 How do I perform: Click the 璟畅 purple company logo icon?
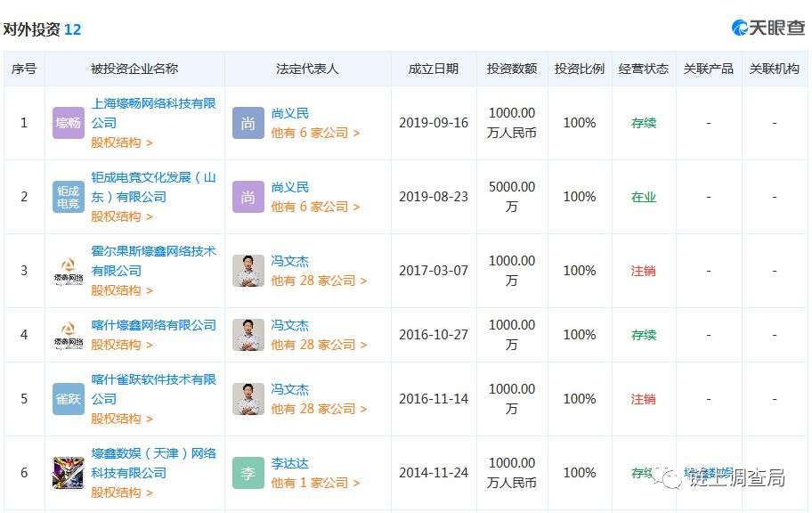click(69, 123)
